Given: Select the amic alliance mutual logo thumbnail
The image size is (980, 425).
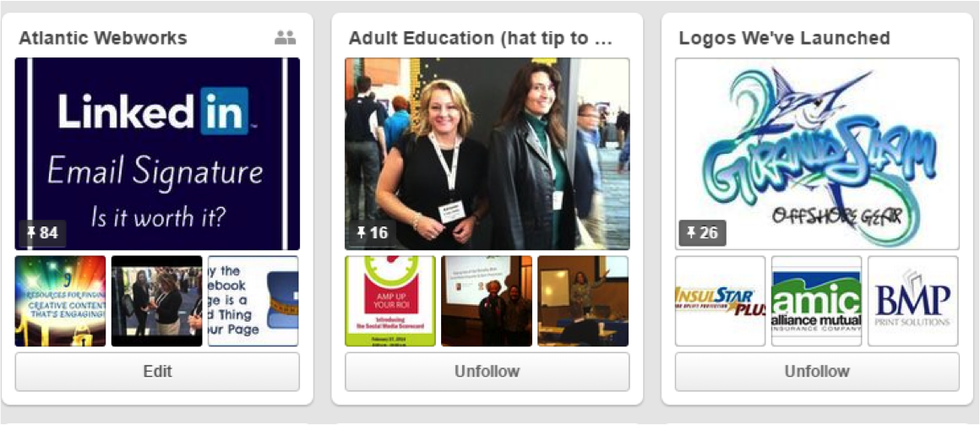Looking at the screenshot, I should pos(816,301).
